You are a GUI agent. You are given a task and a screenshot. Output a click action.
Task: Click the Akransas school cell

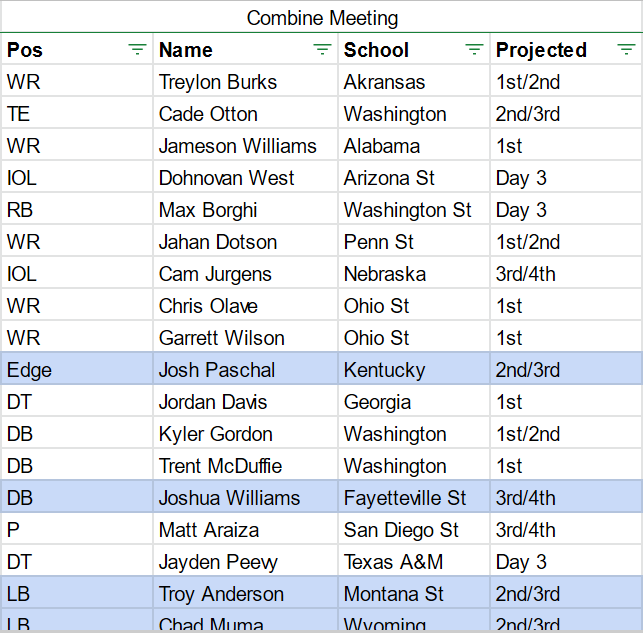(x=414, y=82)
